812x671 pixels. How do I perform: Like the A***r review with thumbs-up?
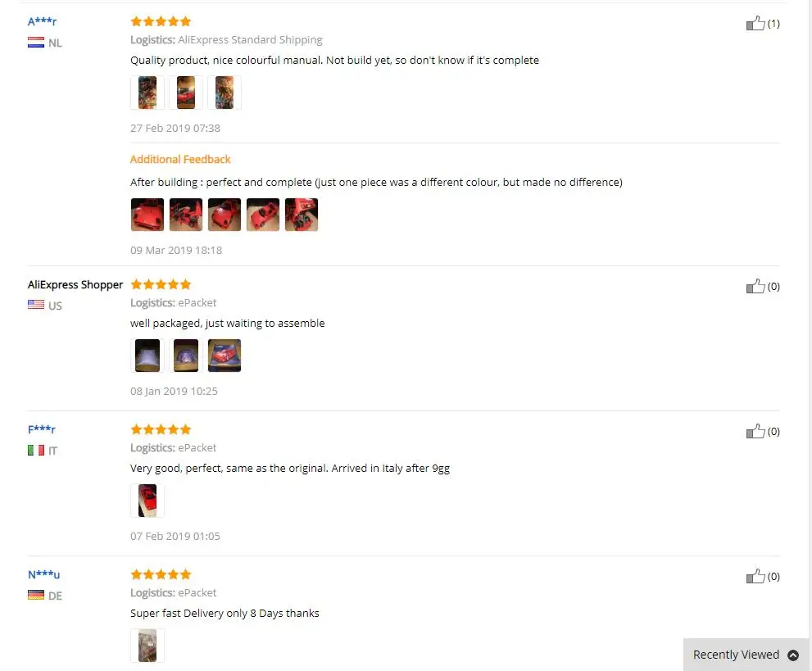(x=755, y=23)
